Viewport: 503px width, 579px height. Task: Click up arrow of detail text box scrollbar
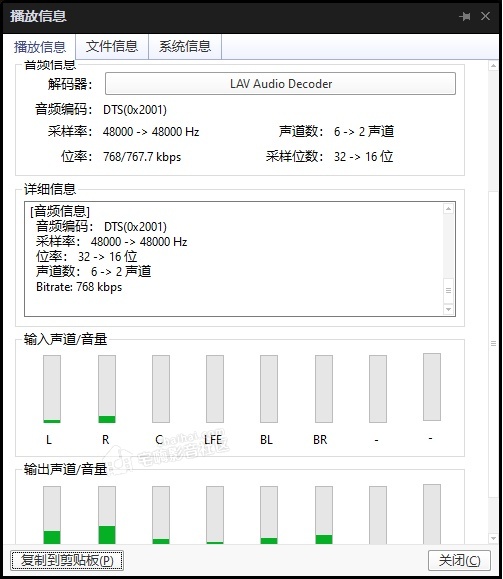[448, 209]
